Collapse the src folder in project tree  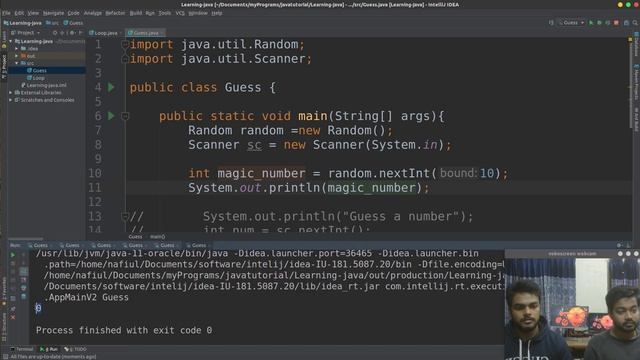[x=17, y=63]
